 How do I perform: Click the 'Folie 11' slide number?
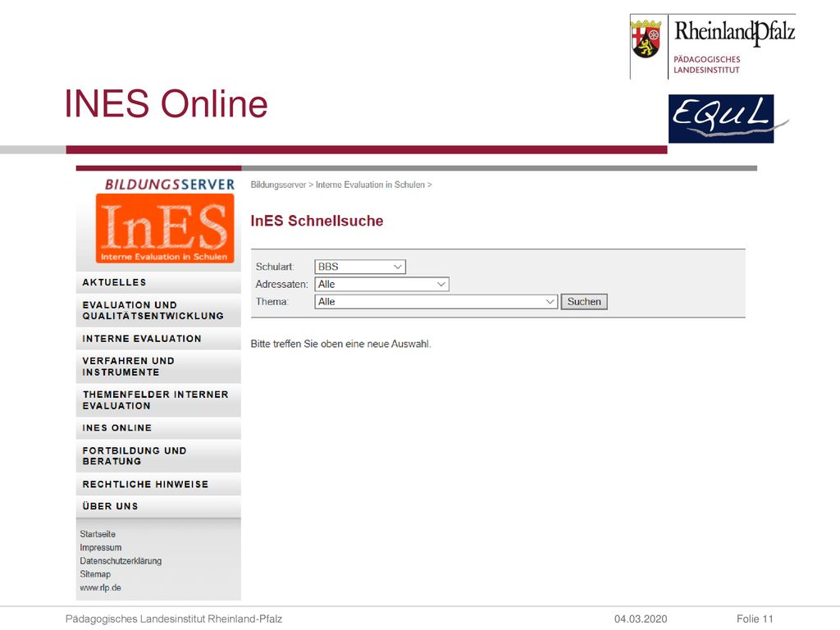[x=755, y=619]
